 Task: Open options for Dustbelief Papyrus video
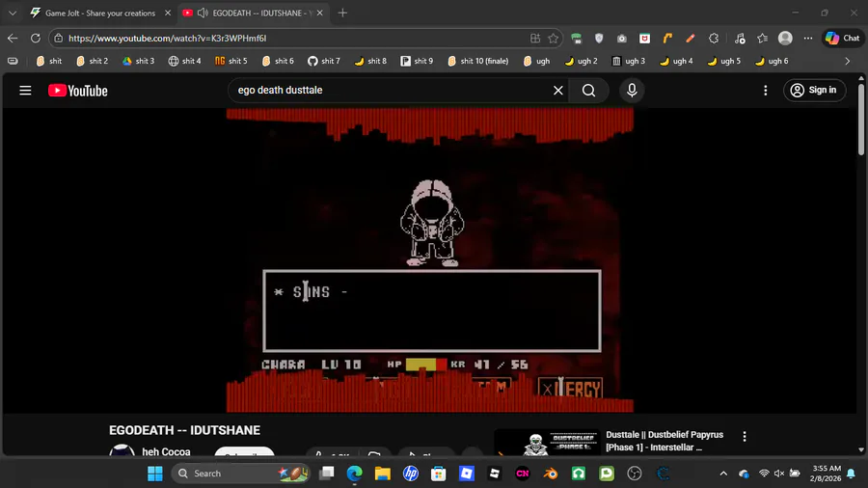click(x=745, y=436)
